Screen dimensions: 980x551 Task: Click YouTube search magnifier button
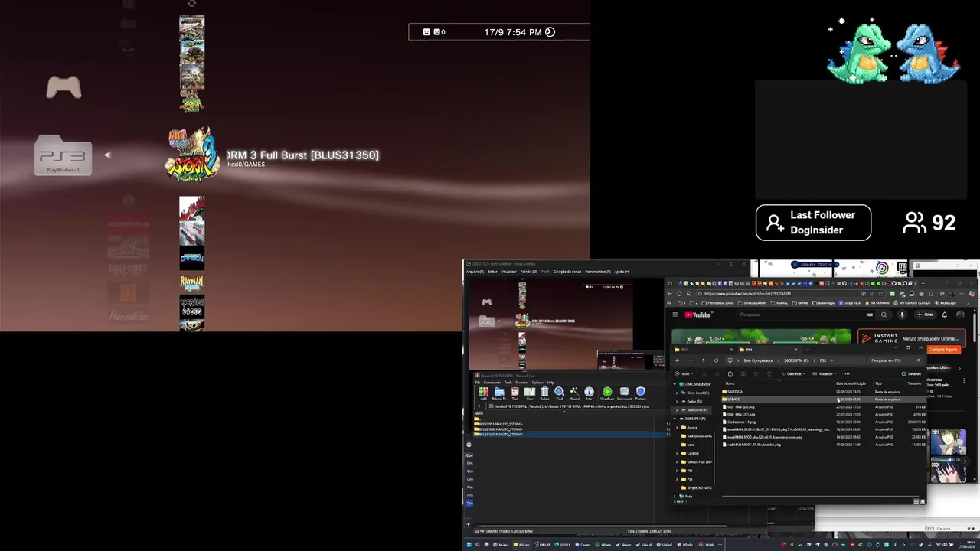point(884,315)
